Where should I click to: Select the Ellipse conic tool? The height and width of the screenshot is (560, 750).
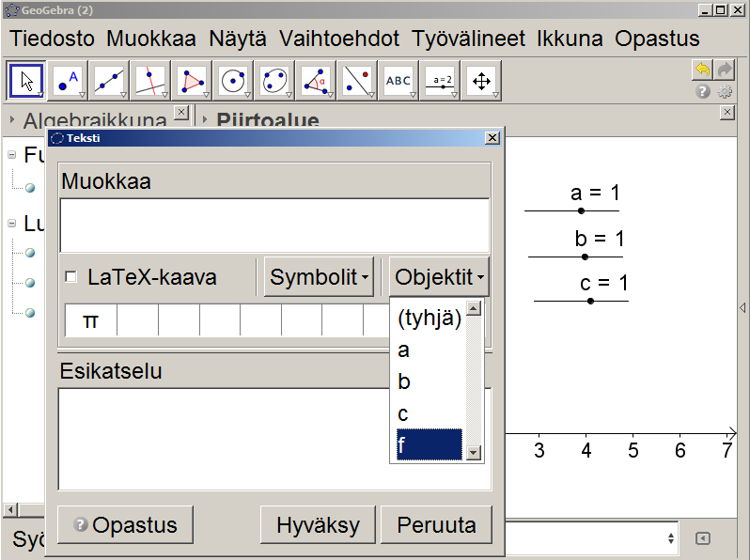pos(274,81)
